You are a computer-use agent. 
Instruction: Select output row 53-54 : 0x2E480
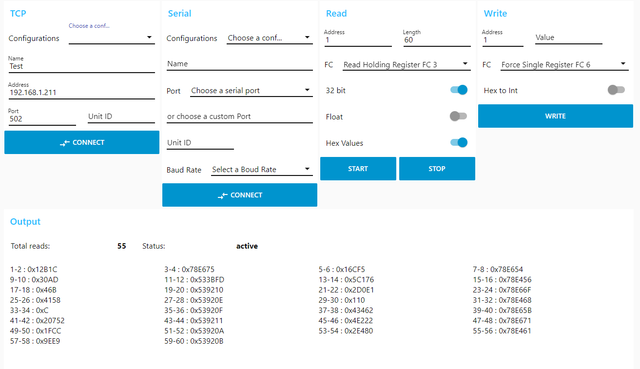click(x=346, y=331)
